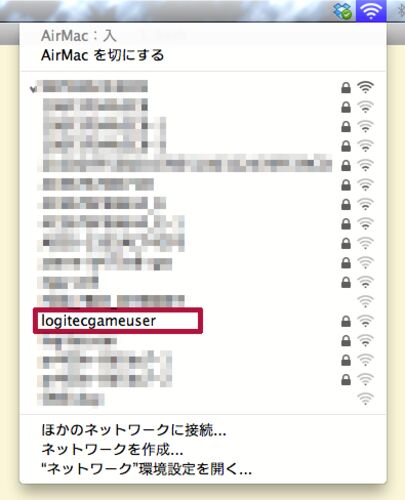Screen dimensions: 405x500
Task: Open the Dropbox icon in the menu bar
Action: pos(343,11)
